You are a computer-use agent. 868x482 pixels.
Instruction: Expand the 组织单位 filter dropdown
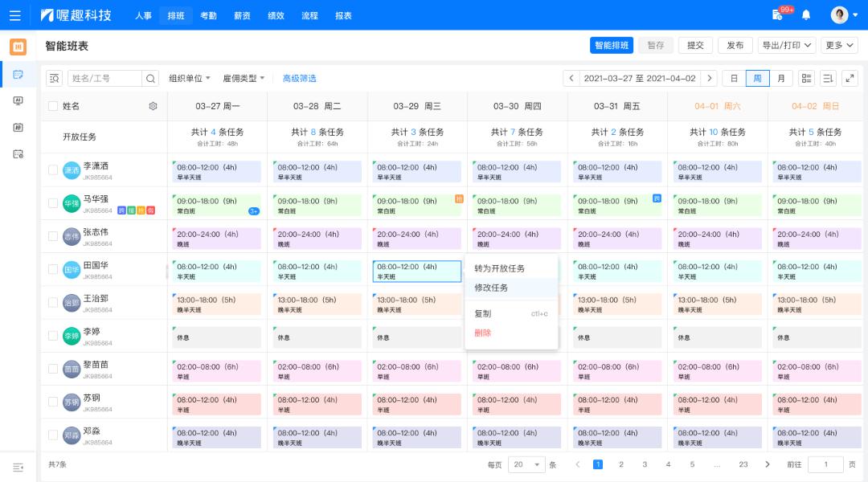(x=190, y=79)
